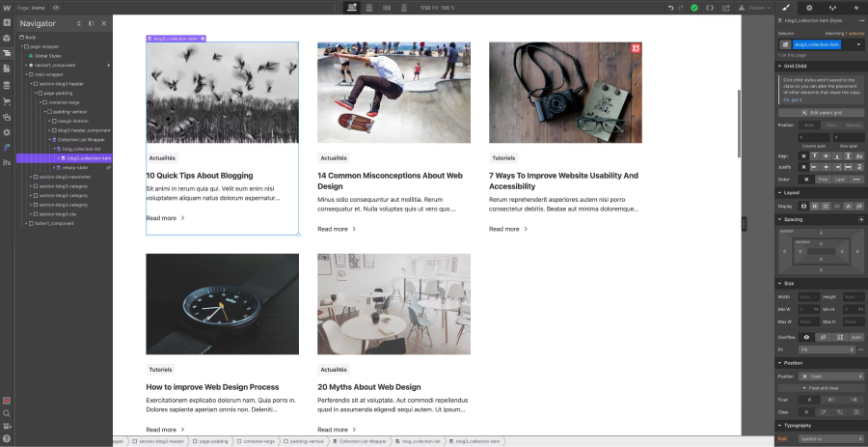868x447 pixels.
Task: Select Global Styles in Navigator
Action: click(47, 56)
